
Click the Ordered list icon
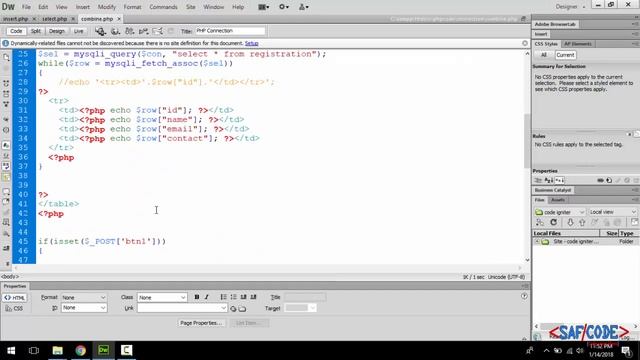tap(233, 297)
